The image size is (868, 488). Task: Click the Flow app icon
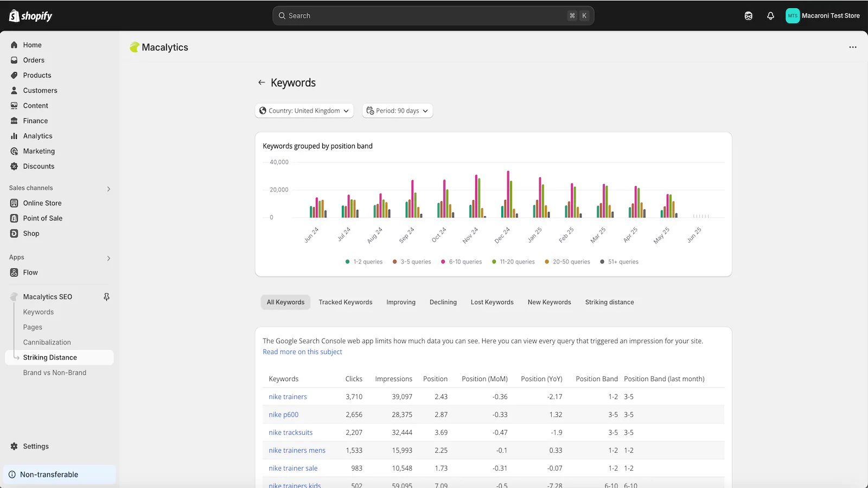pos(14,273)
